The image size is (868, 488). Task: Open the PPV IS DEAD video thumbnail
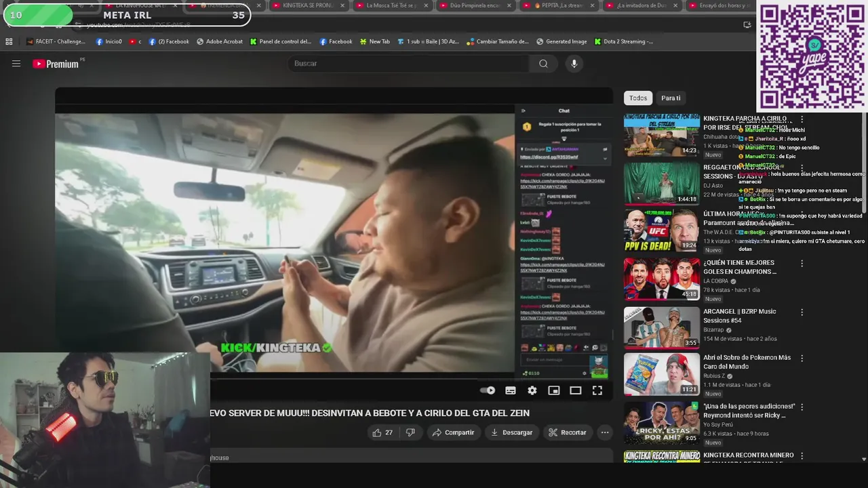pos(661,230)
